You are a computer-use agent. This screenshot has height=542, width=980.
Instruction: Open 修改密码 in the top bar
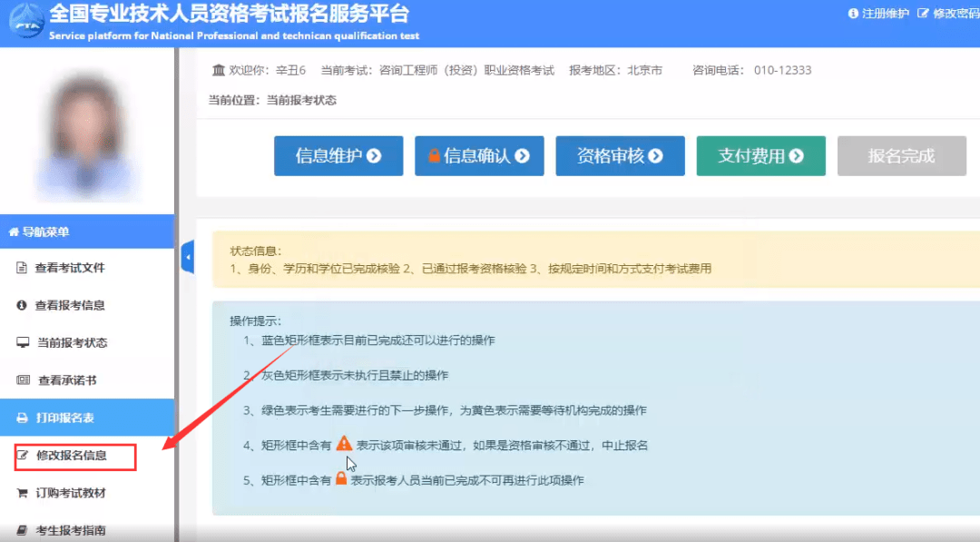[949, 13]
